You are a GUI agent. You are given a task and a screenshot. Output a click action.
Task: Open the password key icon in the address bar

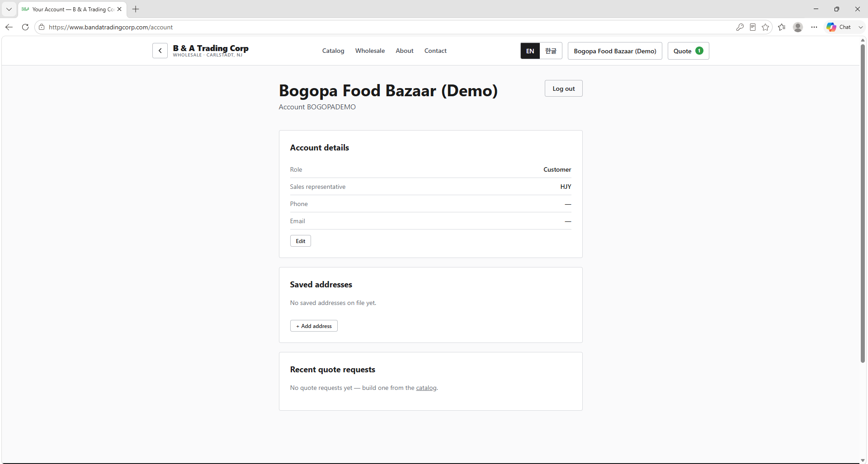point(740,27)
